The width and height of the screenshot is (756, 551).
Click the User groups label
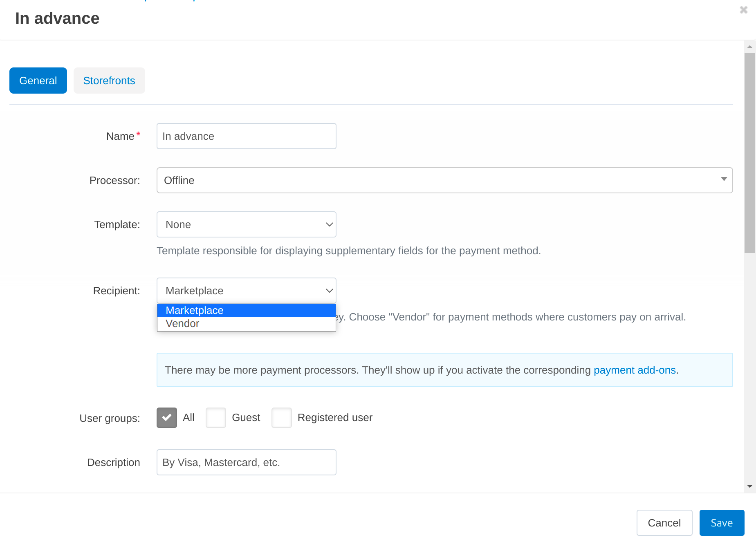coord(110,418)
